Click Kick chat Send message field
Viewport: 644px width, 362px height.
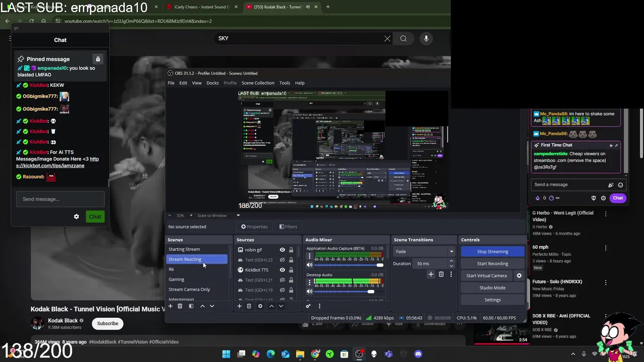pos(60,199)
